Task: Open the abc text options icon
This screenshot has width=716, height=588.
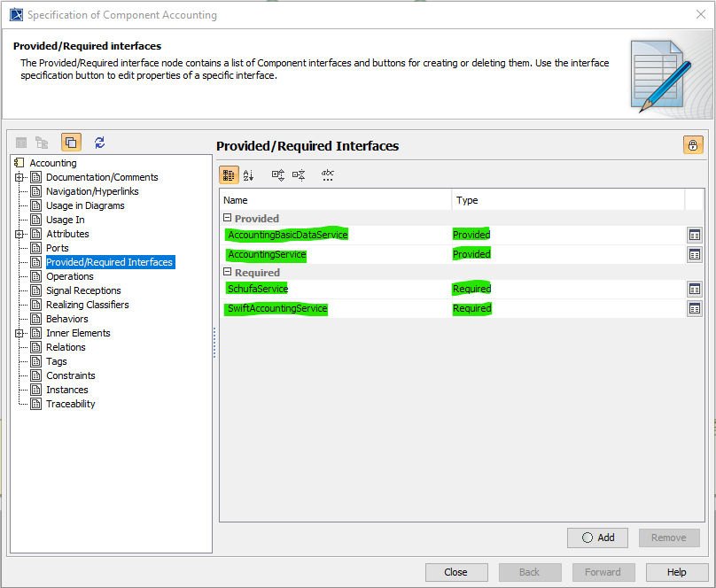Action: click(328, 175)
